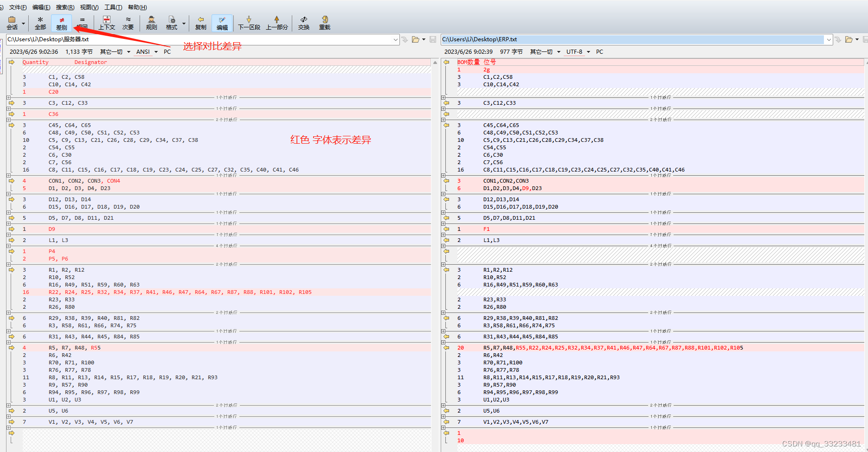Click left line 'V1, V2, V3, V4, V5, V6, V7'
Viewport: 868px width, 452px height.
[x=226, y=422]
